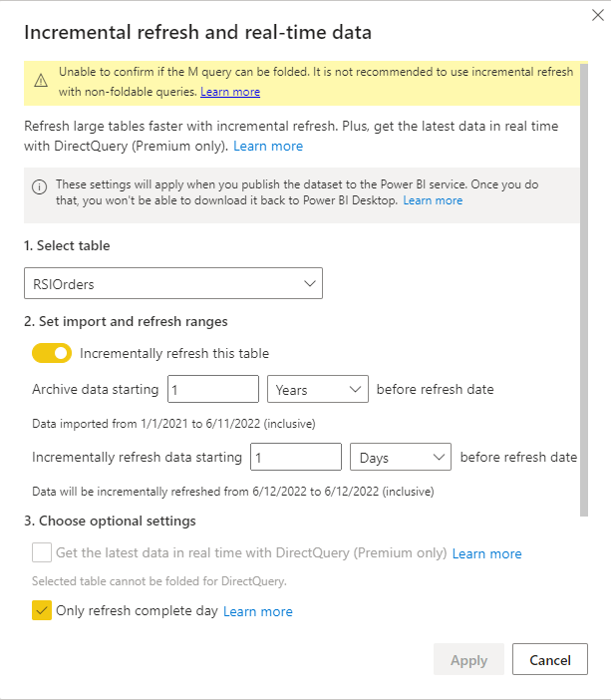Check Get the latest data with DirectQuery box
Image resolution: width=611 pixels, height=700 pixels.
point(42,552)
